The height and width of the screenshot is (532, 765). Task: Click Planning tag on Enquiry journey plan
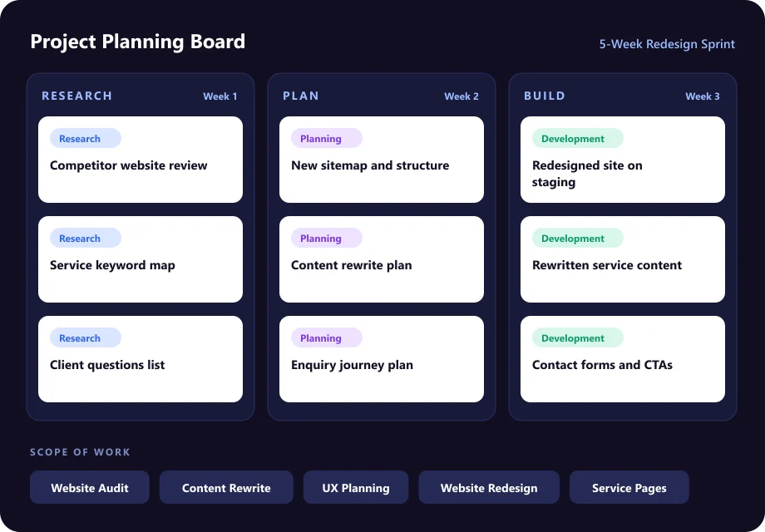[327, 337]
